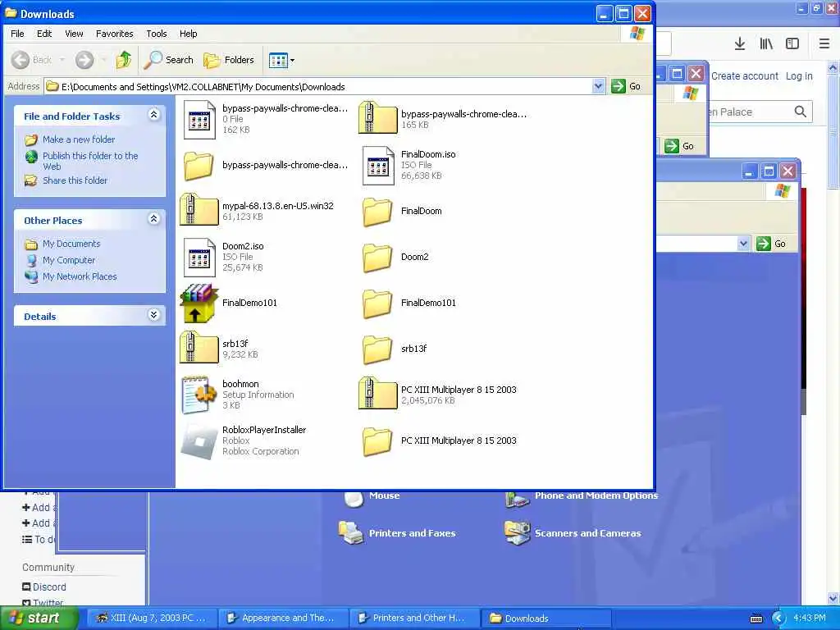The height and width of the screenshot is (630, 840).
Task: Click Publish this folder to the Web
Action: 90,161
